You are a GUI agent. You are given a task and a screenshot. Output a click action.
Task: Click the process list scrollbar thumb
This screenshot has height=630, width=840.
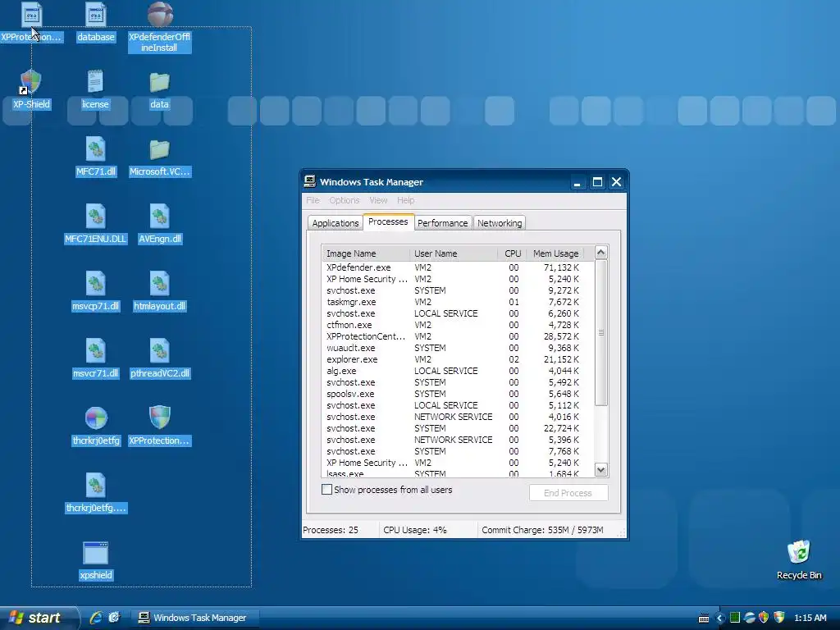pos(601,333)
